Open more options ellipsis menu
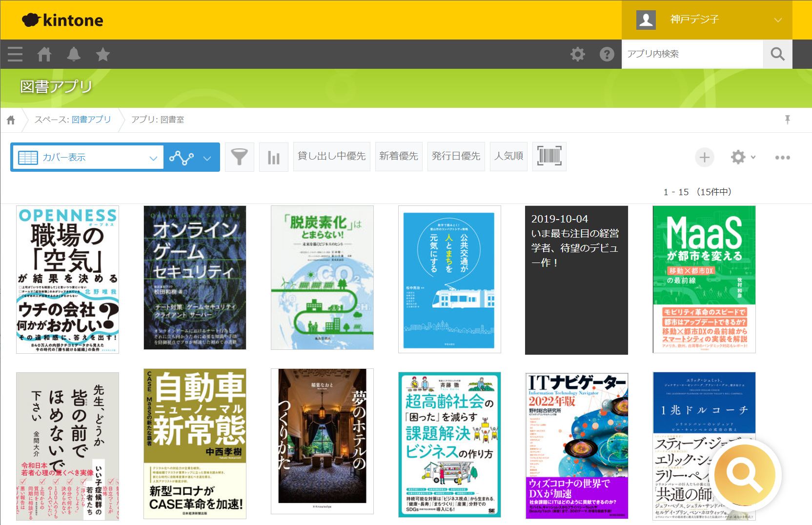The height and width of the screenshot is (525, 812). click(x=783, y=158)
